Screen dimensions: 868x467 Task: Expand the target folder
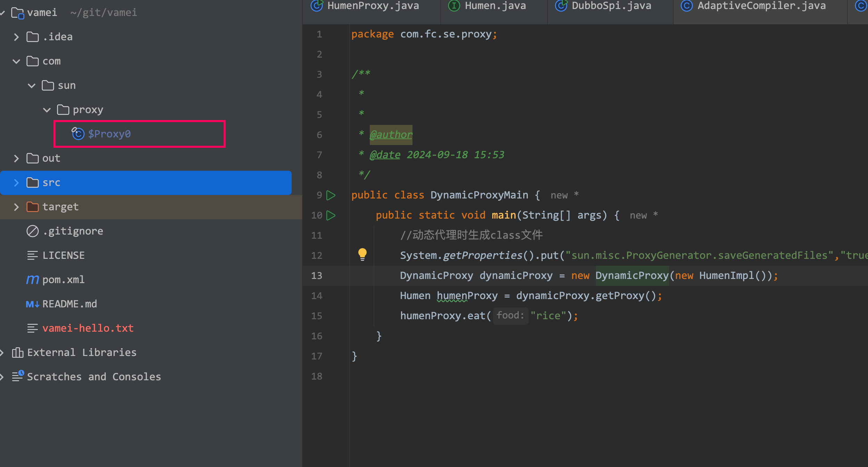[x=16, y=207]
